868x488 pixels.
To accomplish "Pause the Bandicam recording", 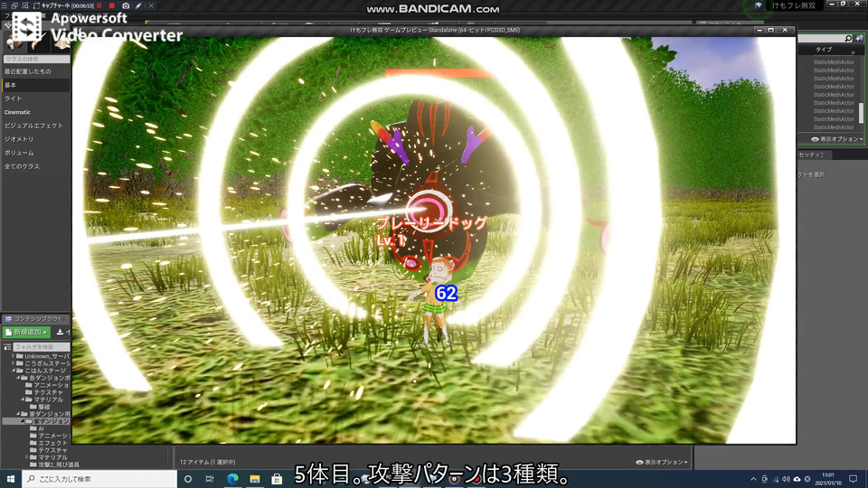I will (99, 5).
